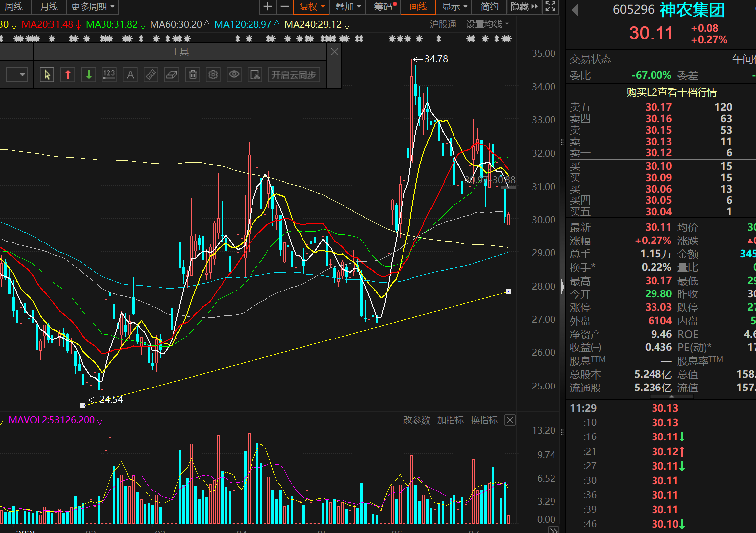Open the 更多周期 period dropdown

(x=93, y=6)
